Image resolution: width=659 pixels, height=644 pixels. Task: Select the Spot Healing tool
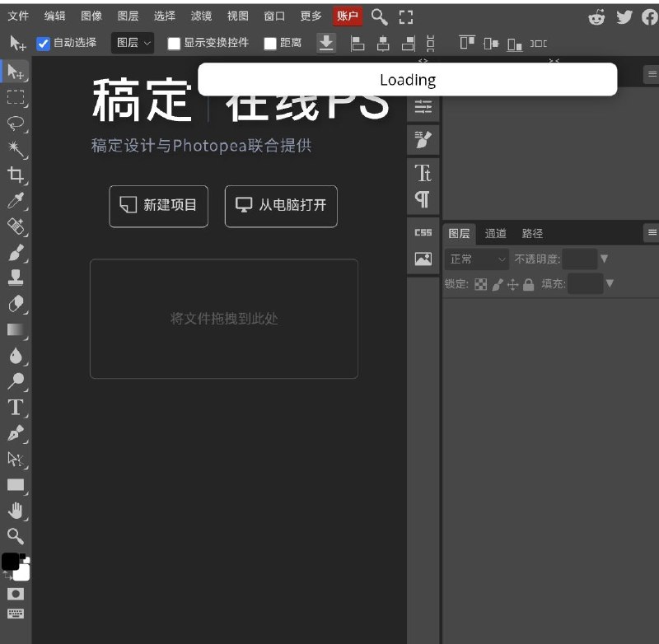[16, 226]
